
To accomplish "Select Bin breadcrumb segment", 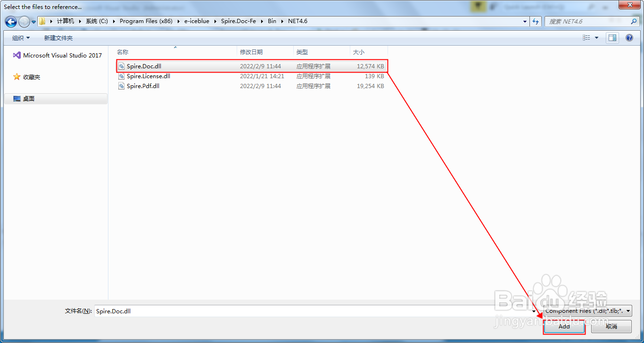I will tap(272, 21).
